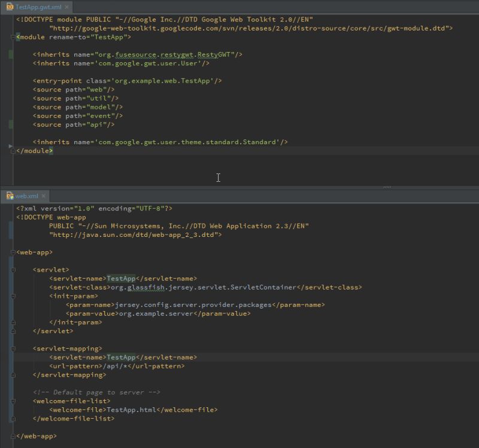The width and height of the screenshot is (479, 448).
Task: Click 'com.google.gwt.user.User' inherits line
Action: pyautogui.click(x=121, y=63)
